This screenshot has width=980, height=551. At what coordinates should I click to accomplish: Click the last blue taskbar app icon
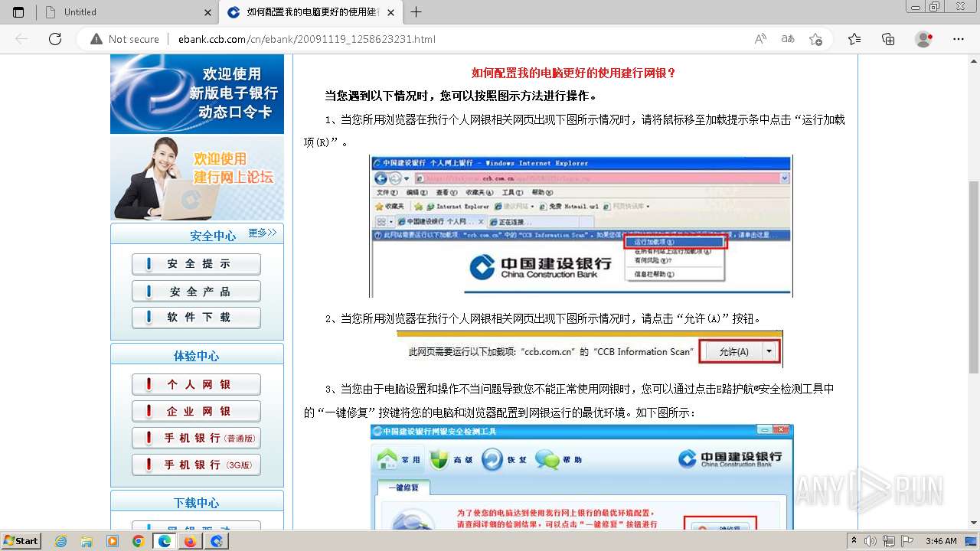pos(217,541)
